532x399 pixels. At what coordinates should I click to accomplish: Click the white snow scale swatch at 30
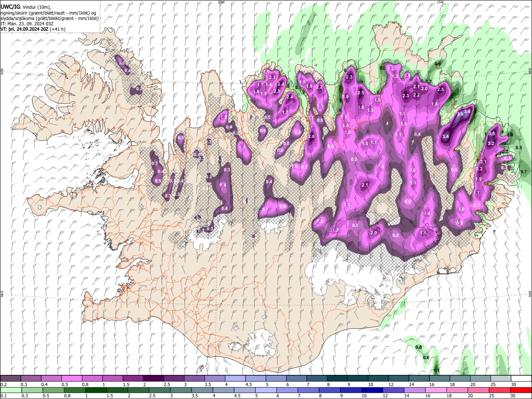pos(521,378)
